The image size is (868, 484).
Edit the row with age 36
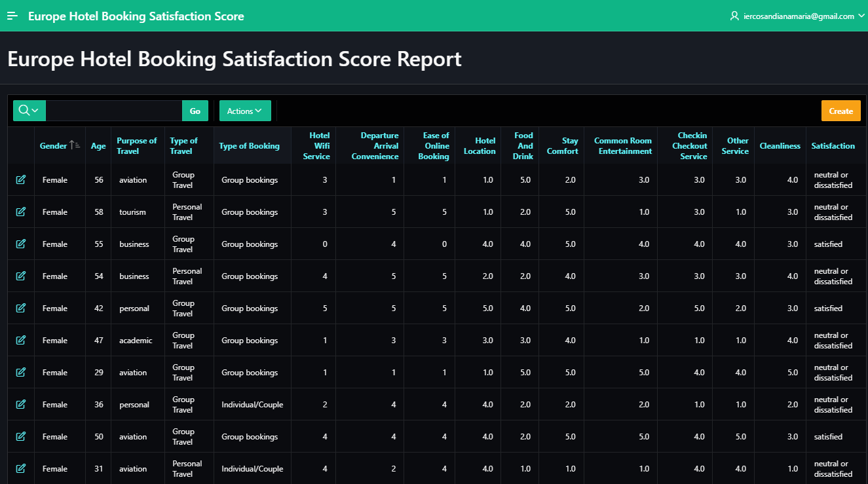(x=21, y=404)
